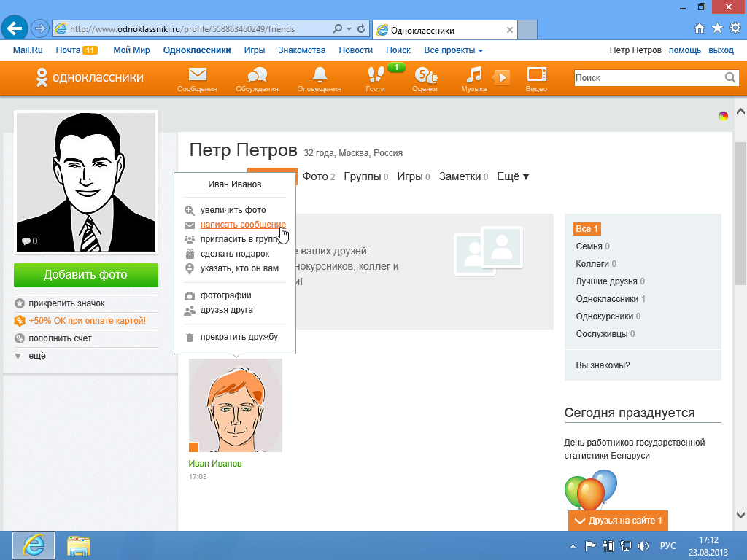Image resolution: width=747 pixels, height=560 pixels.
Task: Filter friends by Лучшие друзья
Action: pyautogui.click(x=611, y=281)
